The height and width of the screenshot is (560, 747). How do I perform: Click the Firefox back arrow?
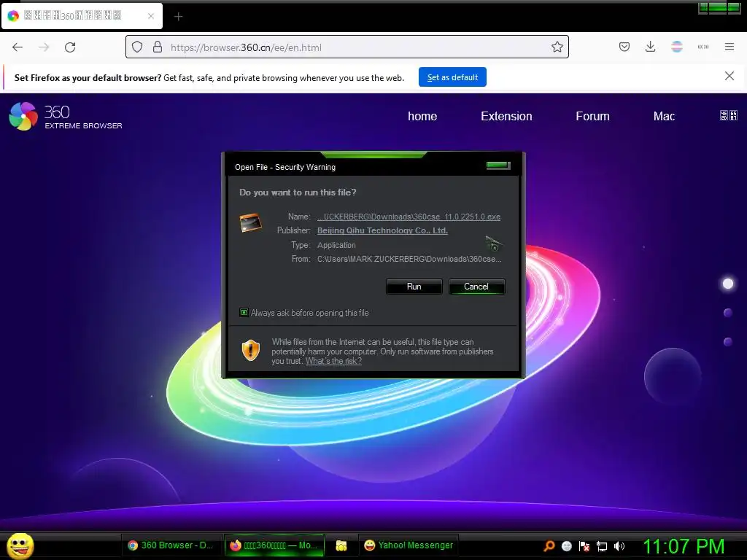(x=18, y=47)
